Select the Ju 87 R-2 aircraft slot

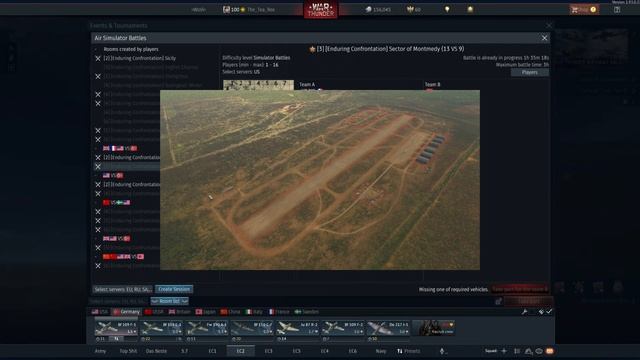[298, 328]
